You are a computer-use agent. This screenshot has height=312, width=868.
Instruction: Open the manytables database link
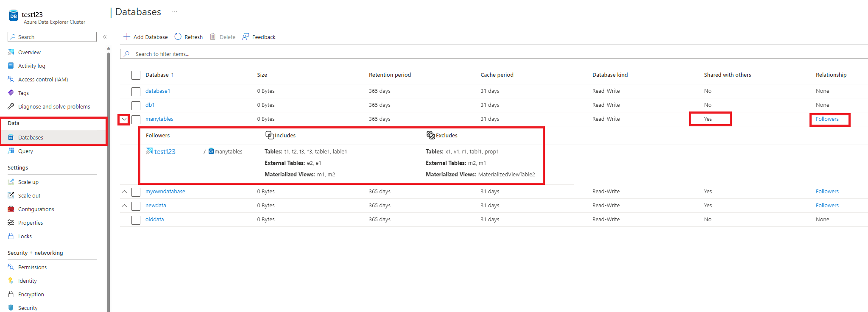pos(159,119)
